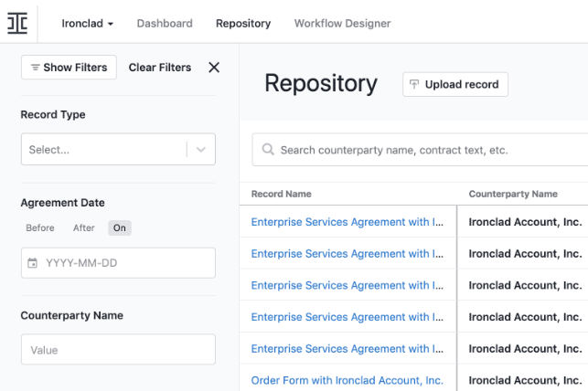Close the filters panel with X
The width and height of the screenshot is (588, 391).
point(214,68)
